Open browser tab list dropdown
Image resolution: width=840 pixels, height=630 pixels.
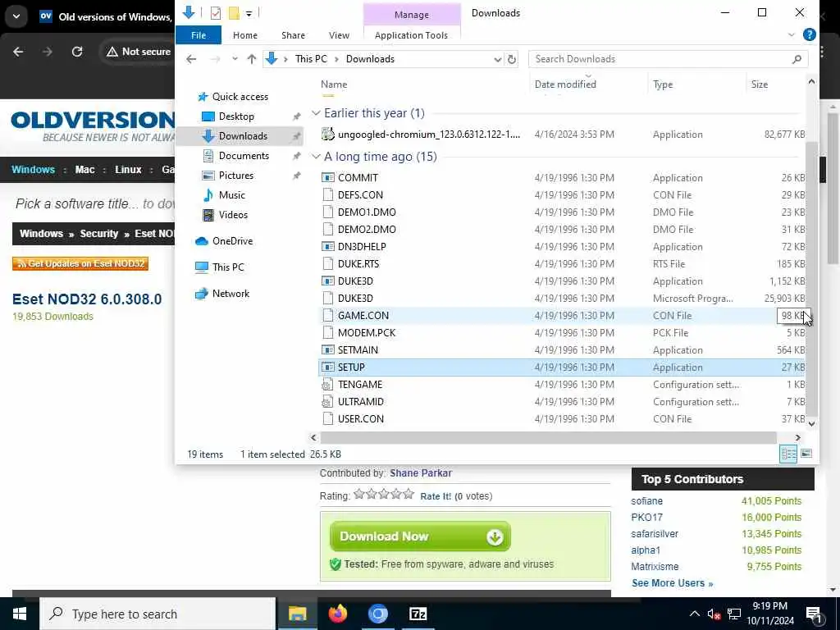pyautogui.click(x=16, y=16)
